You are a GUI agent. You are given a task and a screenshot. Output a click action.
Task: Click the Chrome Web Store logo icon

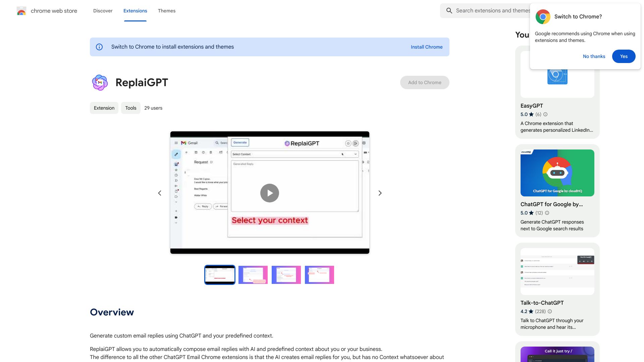(21, 11)
